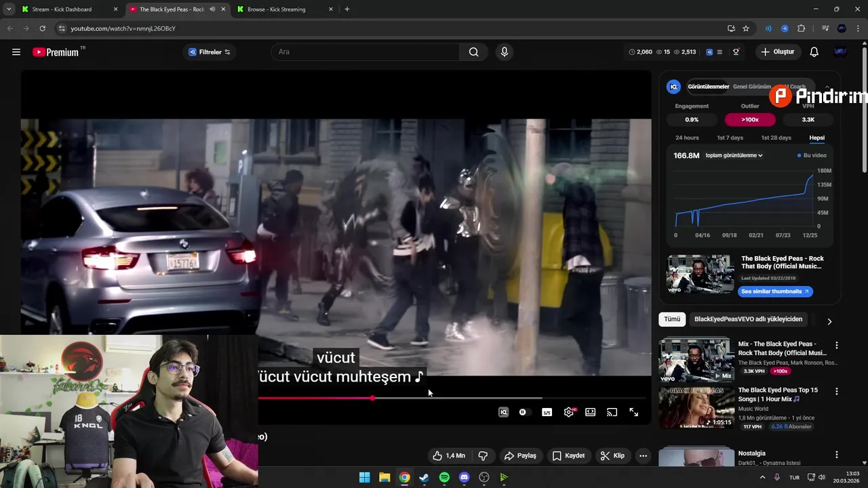Open a new browser tab
Screen dimensions: 868x488
[347, 9]
